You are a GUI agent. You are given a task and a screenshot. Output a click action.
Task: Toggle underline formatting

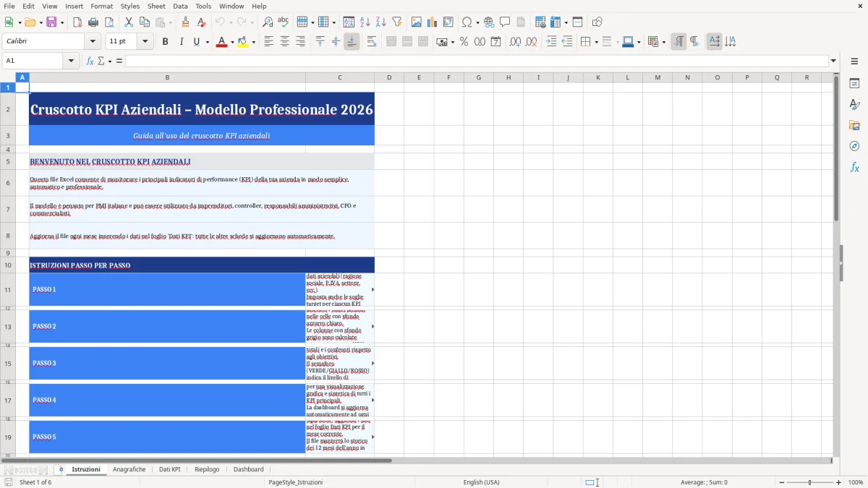point(196,42)
